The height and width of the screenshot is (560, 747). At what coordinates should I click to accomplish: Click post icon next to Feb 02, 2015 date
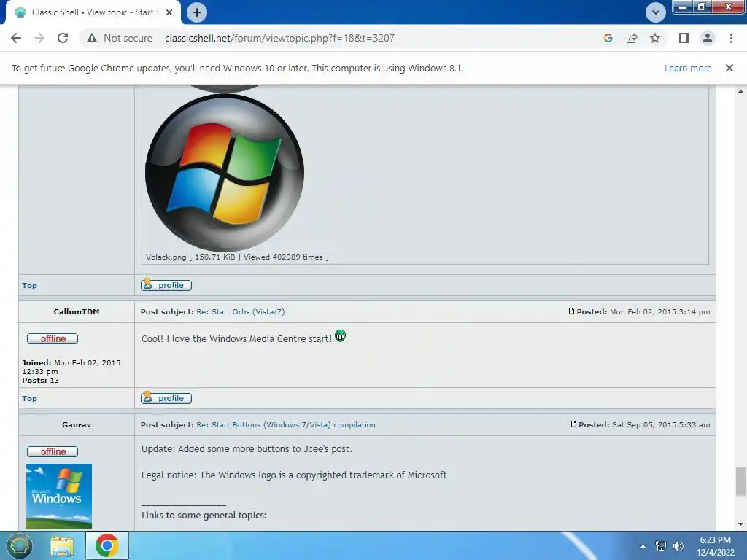[571, 311]
